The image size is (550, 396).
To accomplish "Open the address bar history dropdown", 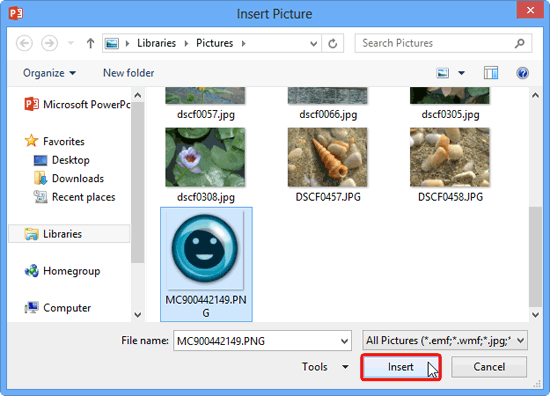I will [314, 43].
